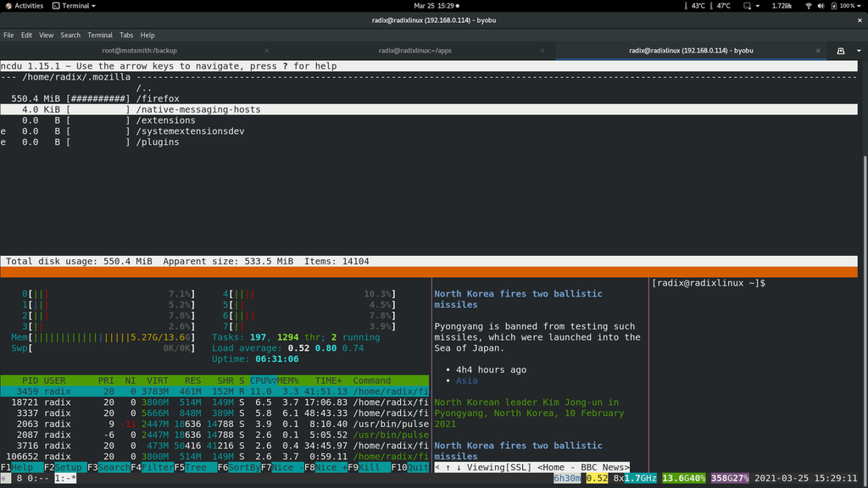The width and height of the screenshot is (868, 488).
Task: Click the display indicator icon in top bar
Action: coord(747,6)
